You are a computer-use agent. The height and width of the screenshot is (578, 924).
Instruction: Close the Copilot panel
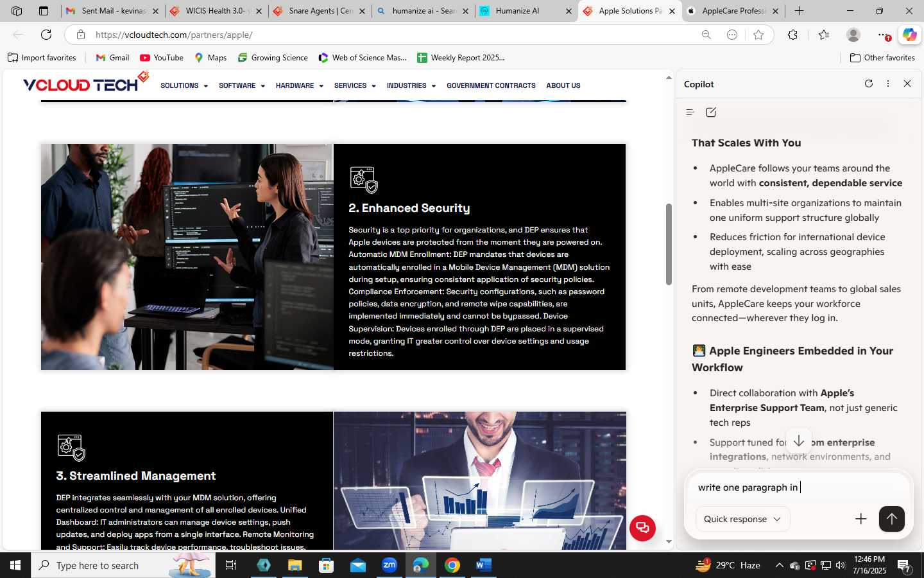pyautogui.click(x=907, y=83)
